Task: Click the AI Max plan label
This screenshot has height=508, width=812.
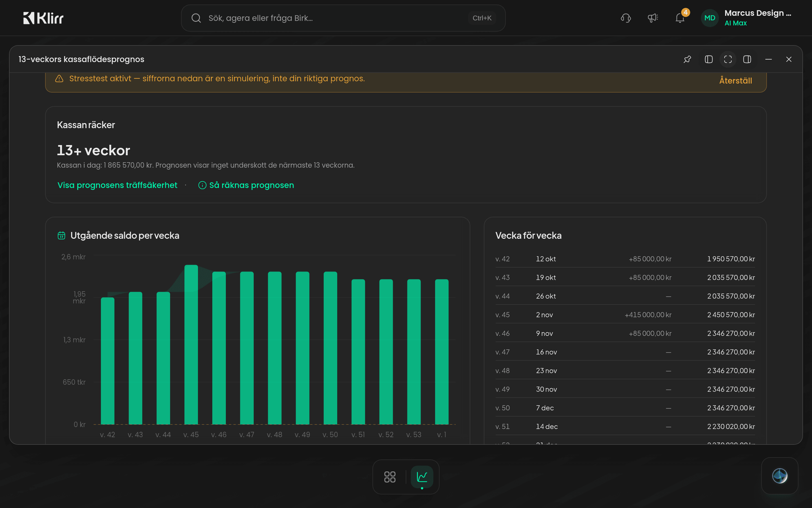Action: 736,23
